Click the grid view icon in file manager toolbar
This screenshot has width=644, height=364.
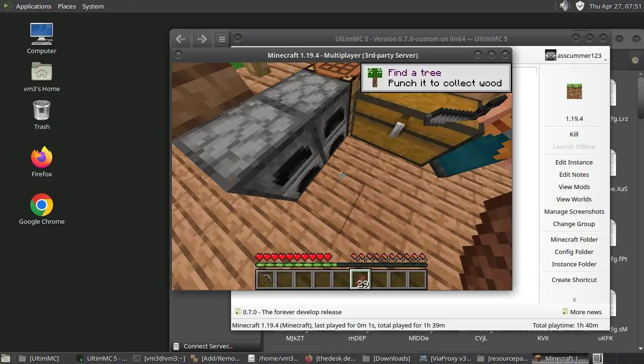(222, 39)
